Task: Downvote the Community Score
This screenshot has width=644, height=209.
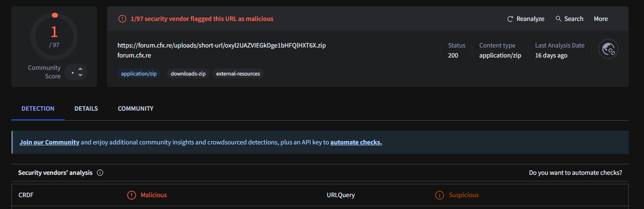Action: pyautogui.click(x=80, y=75)
